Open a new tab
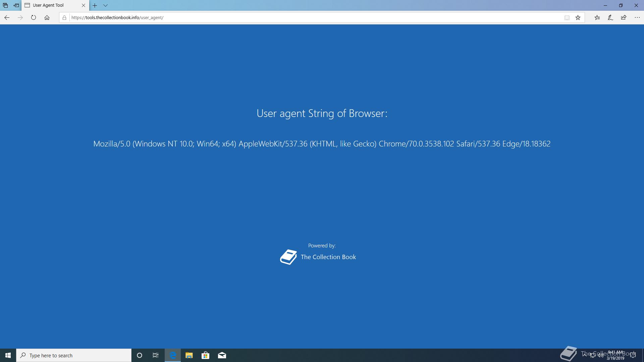This screenshot has width=644, height=362. [95, 5]
